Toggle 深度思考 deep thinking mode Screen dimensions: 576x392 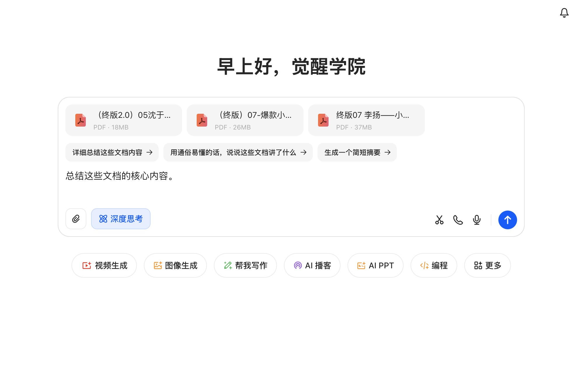click(121, 219)
